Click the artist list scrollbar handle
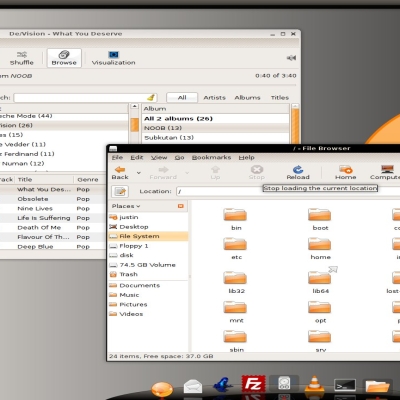This screenshot has width=400, height=400. coord(134,125)
